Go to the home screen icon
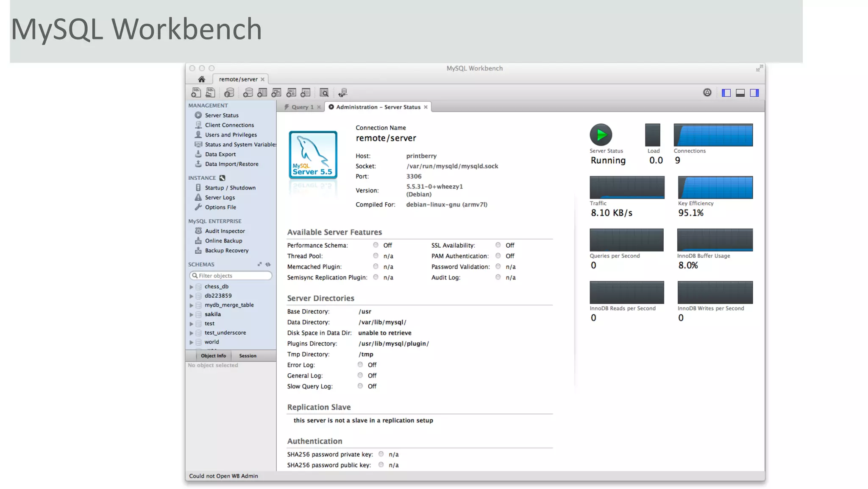This screenshot has width=868, height=489. [x=201, y=79]
